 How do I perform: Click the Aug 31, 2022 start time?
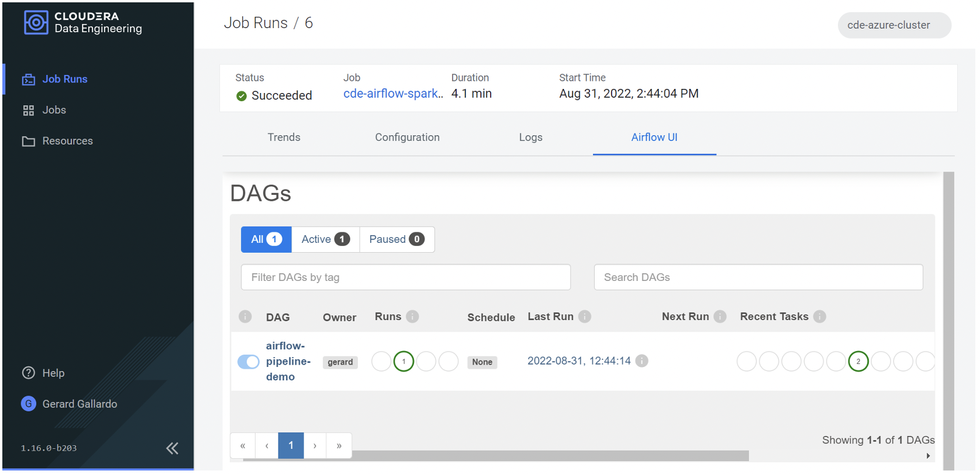pyautogui.click(x=629, y=94)
